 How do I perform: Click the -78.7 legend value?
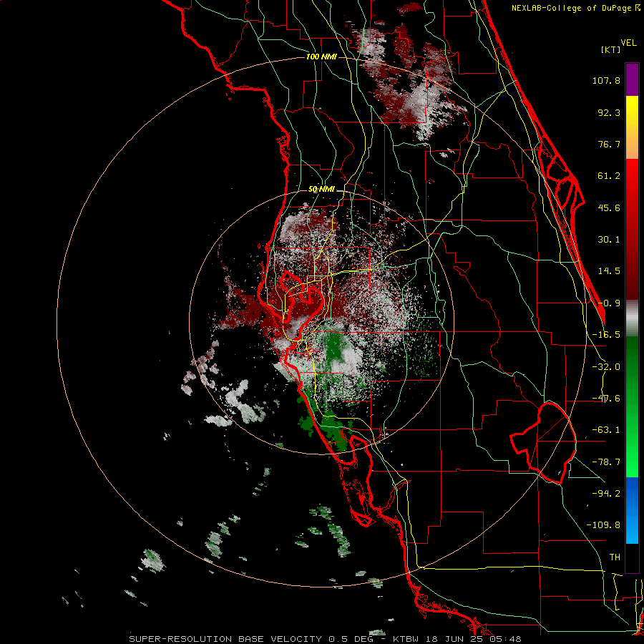(606, 462)
